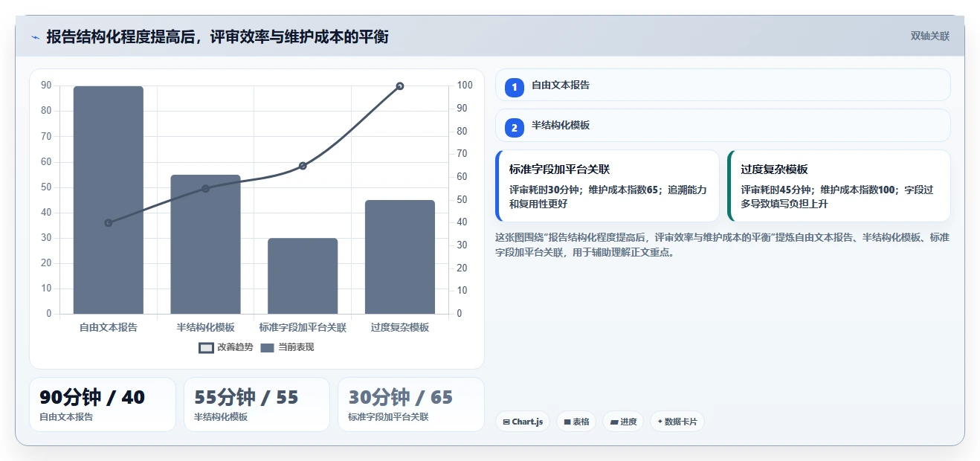This screenshot has width=980, height=461.
Task: Click the 数据卡片 tag
Action: click(x=677, y=422)
